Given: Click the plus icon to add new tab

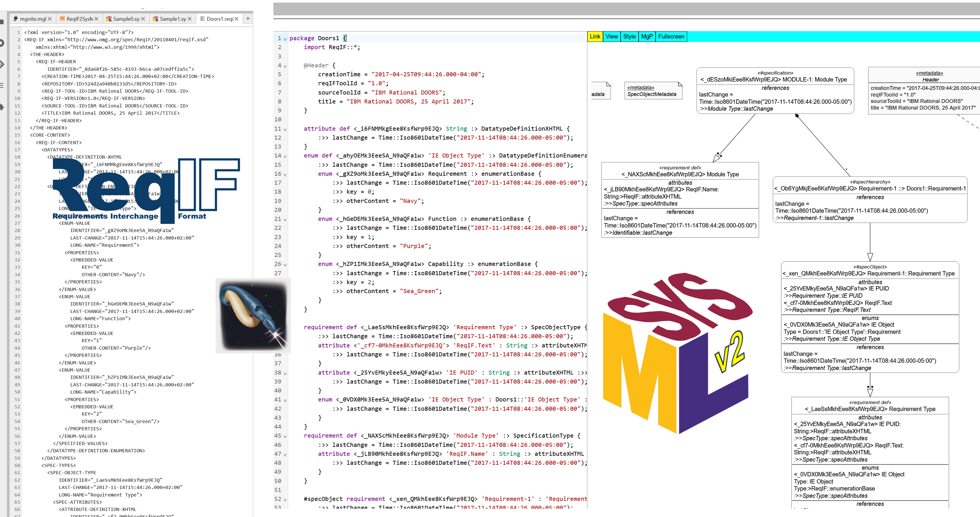Looking at the screenshot, I should (248, 18).
